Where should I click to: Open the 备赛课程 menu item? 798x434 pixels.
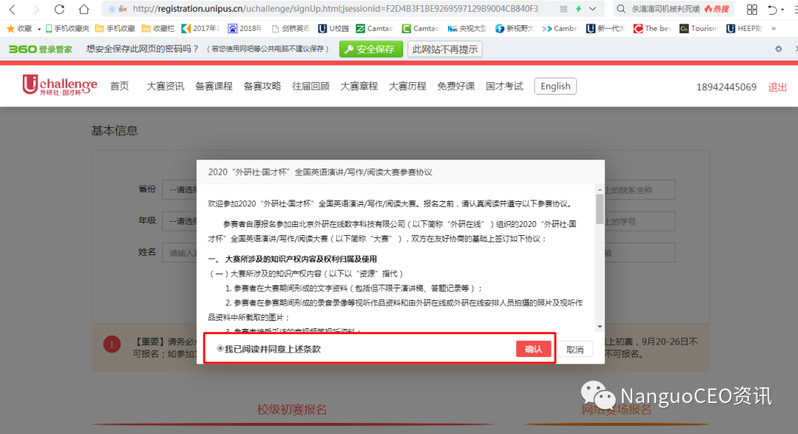214,86
